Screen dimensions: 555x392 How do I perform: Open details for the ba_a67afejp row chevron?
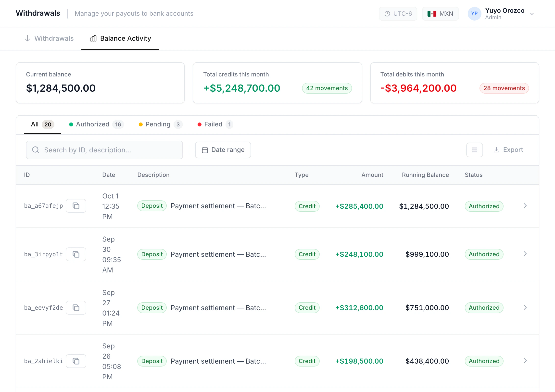(x=525, y=206)
